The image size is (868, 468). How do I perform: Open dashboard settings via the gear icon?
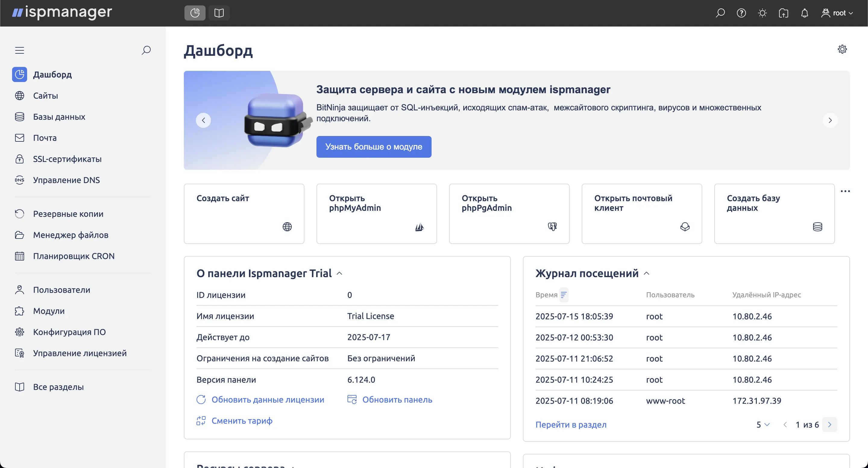tap(842, 49)
